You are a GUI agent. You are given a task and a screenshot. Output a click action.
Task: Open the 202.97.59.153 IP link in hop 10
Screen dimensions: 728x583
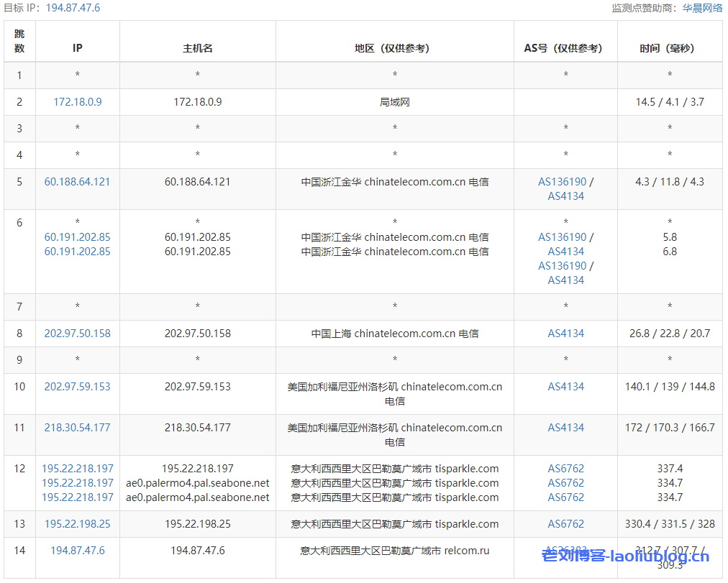coord(78,387)
